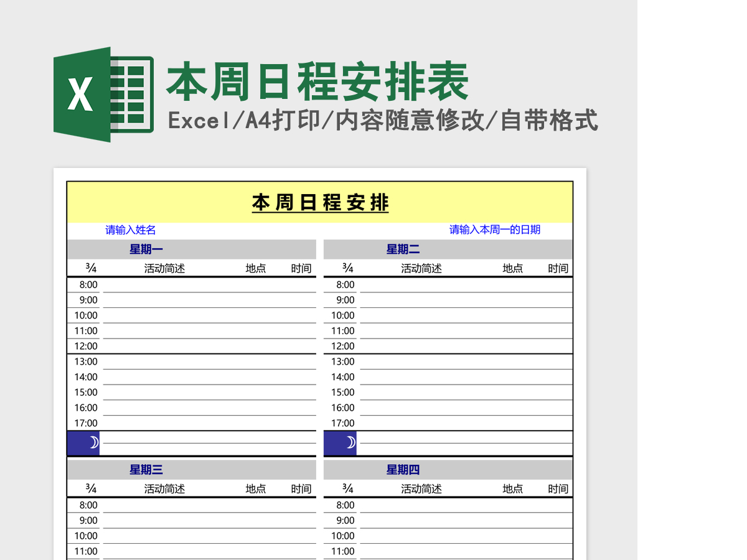Select the 星期二 header cell
The image size is (747, 560).
pyautogui.click(x=448, y=250)
